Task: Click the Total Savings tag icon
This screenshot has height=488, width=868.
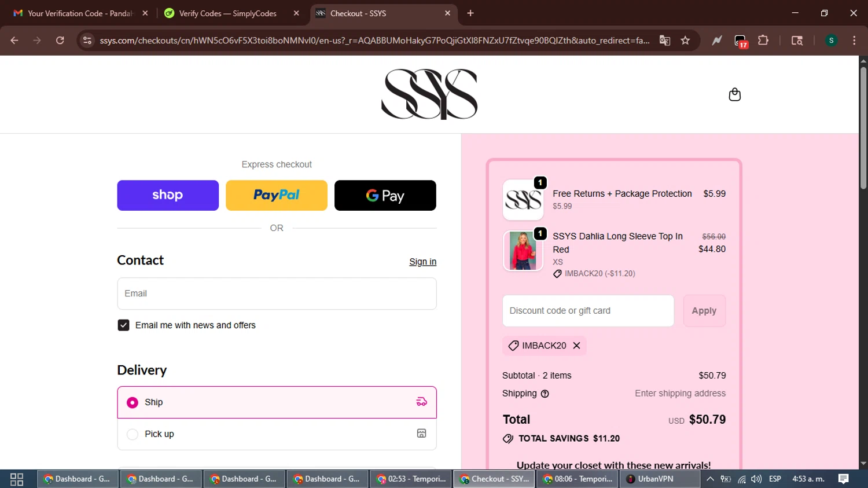Action: (508, 439)
